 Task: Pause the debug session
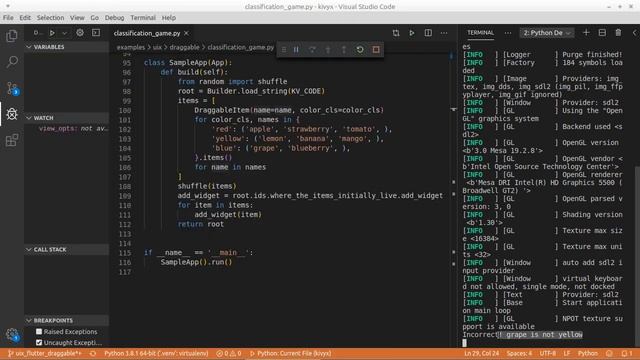tap(296, 50)
